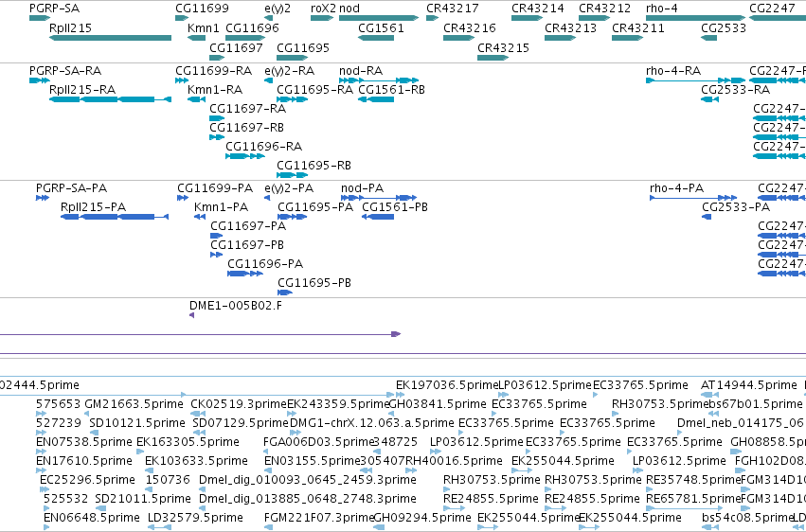806x532 pixels.
Task: Select the CG11697-PB protein label
Action: (247, 245)
